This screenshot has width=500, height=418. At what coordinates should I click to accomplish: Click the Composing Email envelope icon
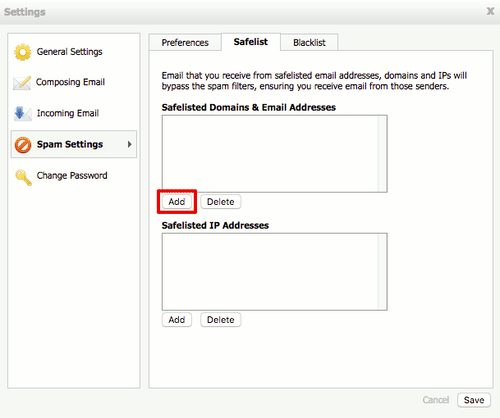[x=22, y=83]
